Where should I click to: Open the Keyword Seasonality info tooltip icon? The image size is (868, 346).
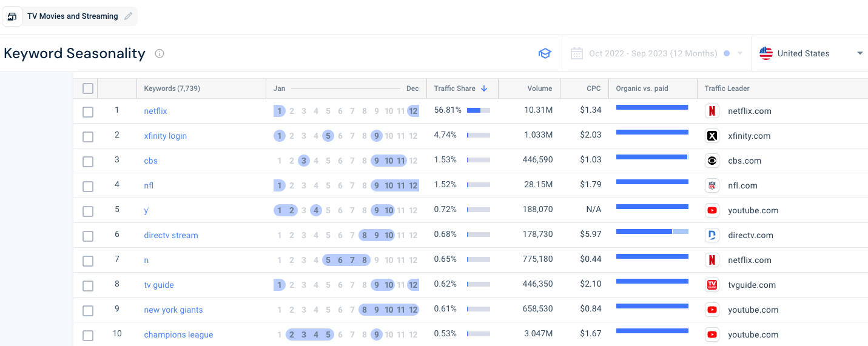(160, 53)
